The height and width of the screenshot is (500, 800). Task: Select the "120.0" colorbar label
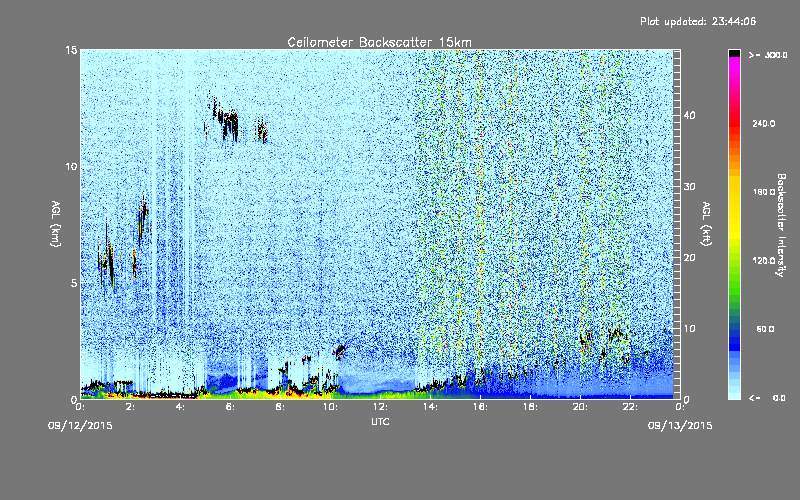point(764,261)
